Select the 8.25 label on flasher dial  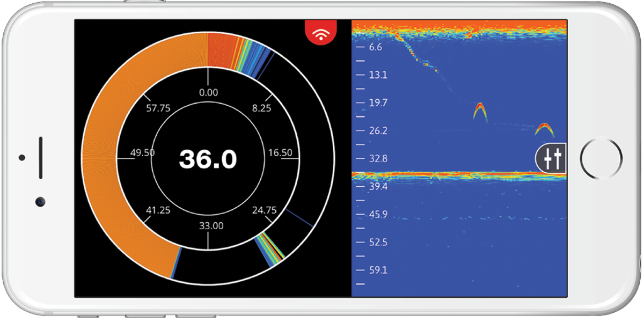pyautogui.click(x=261, y=108)
